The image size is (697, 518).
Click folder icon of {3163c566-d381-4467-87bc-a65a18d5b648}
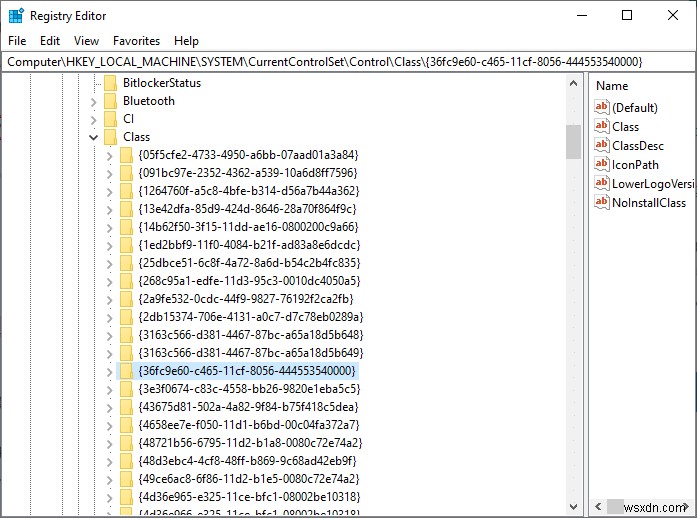[x=126, y=335]
